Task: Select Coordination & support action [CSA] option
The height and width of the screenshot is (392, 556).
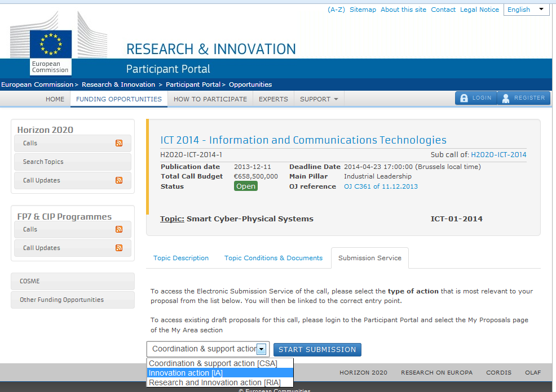Action: click(220, 363)
